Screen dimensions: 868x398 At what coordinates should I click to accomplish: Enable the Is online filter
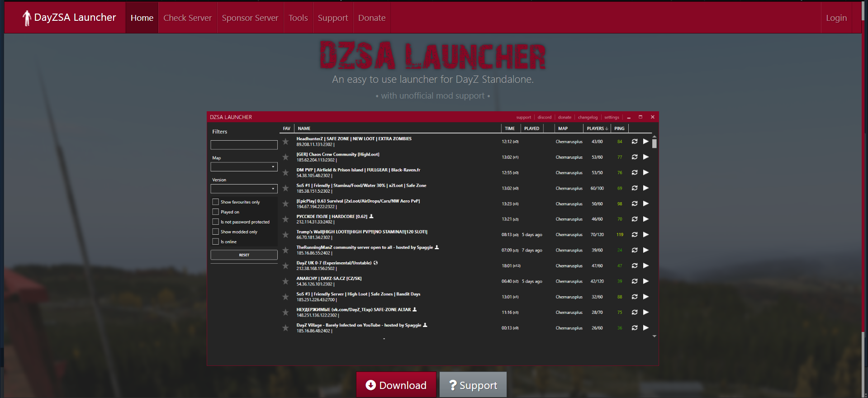click(216, 242)
